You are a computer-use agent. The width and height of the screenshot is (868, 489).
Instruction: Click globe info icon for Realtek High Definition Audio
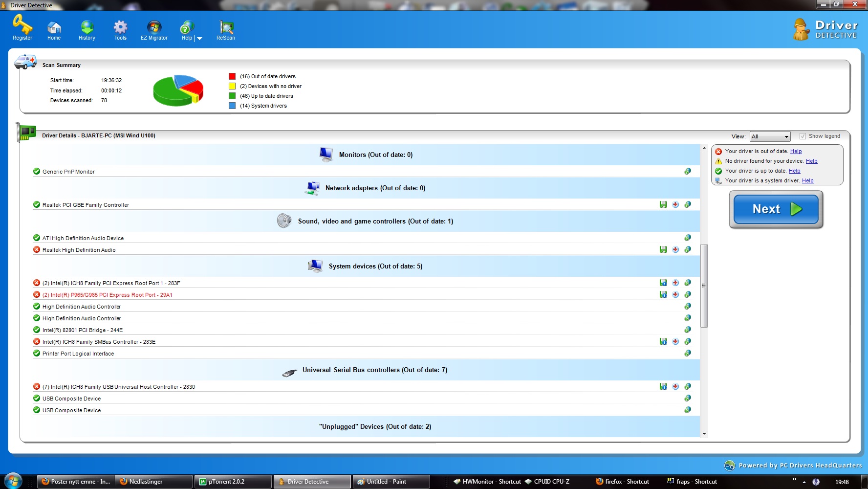pos(688,249)
